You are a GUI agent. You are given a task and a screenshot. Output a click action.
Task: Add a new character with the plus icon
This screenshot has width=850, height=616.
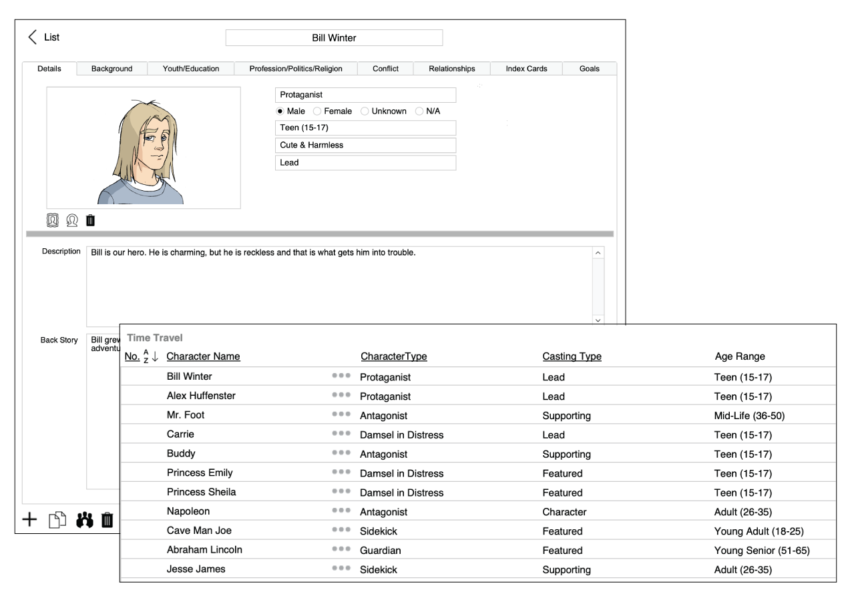(29, 520)
